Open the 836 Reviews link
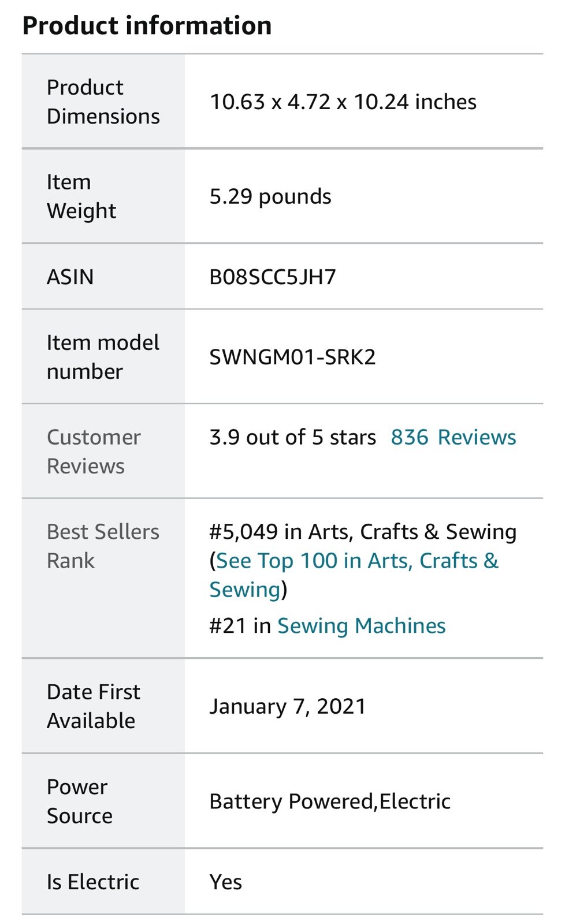565x924 pixels. point(453,437)
